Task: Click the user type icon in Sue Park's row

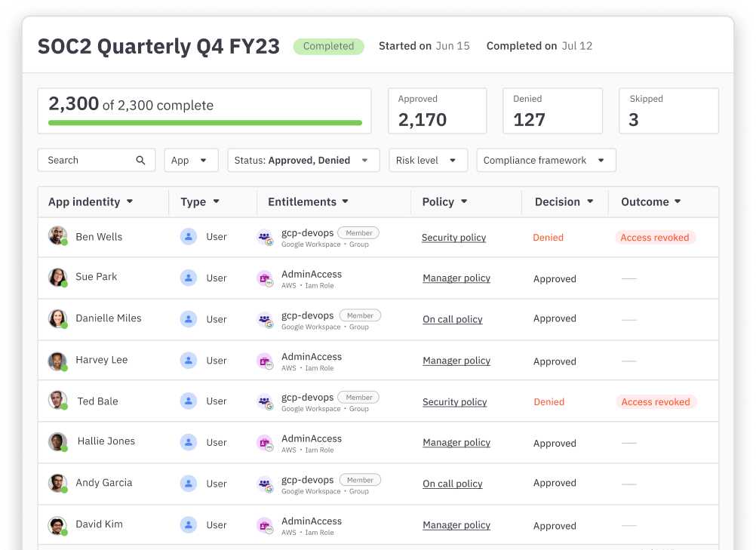Action: coord(188,278)
